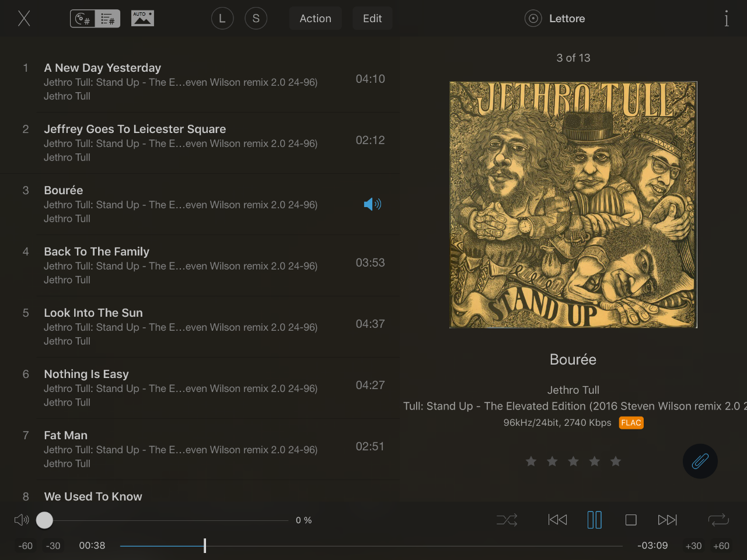The width and height of the screenshot is (747, 560).
Task: Click the 3 of 13 track counter
Action: [574, 58]
